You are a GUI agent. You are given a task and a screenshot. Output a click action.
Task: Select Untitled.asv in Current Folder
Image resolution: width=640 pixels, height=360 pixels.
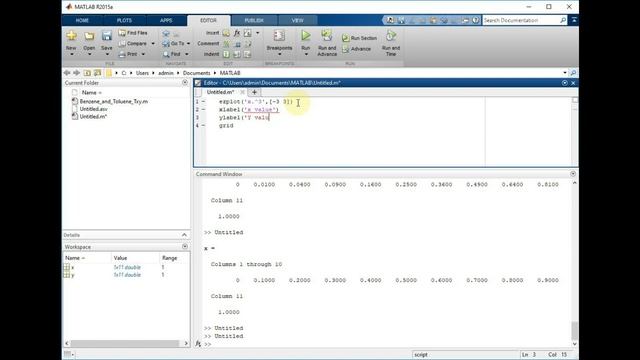pos(93,109)
